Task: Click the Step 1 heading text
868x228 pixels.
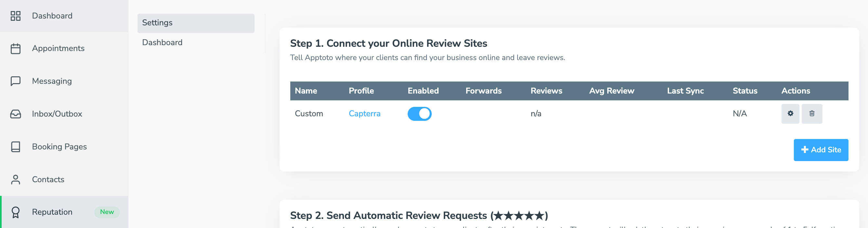Action: pyautogui.click(x=388, y=44)
